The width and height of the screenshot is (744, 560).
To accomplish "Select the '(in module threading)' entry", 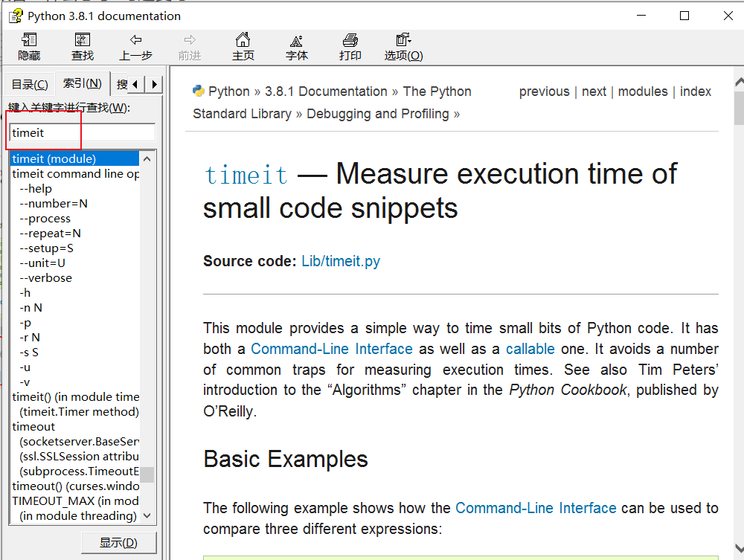I will click(x=78, y=516).
